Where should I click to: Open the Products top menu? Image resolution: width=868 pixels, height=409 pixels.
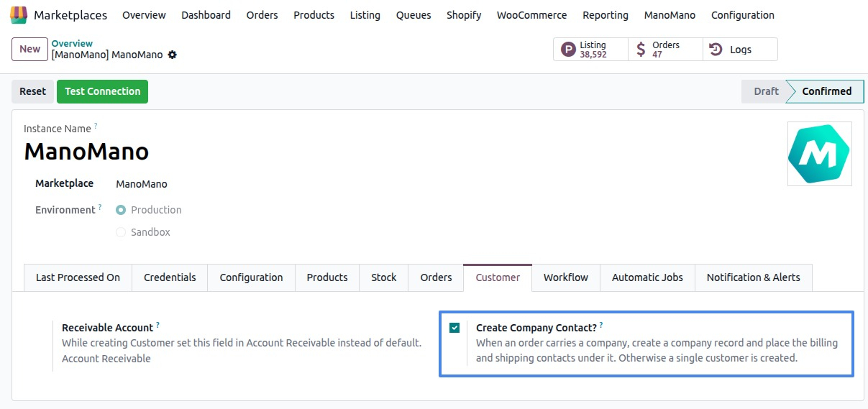314,15
